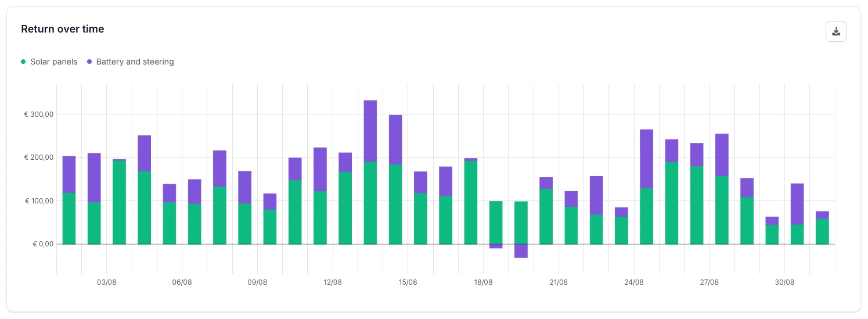This screenshot has height=319, width=868.
Task: Click the 18/08 date label
Action: (483, 282)
